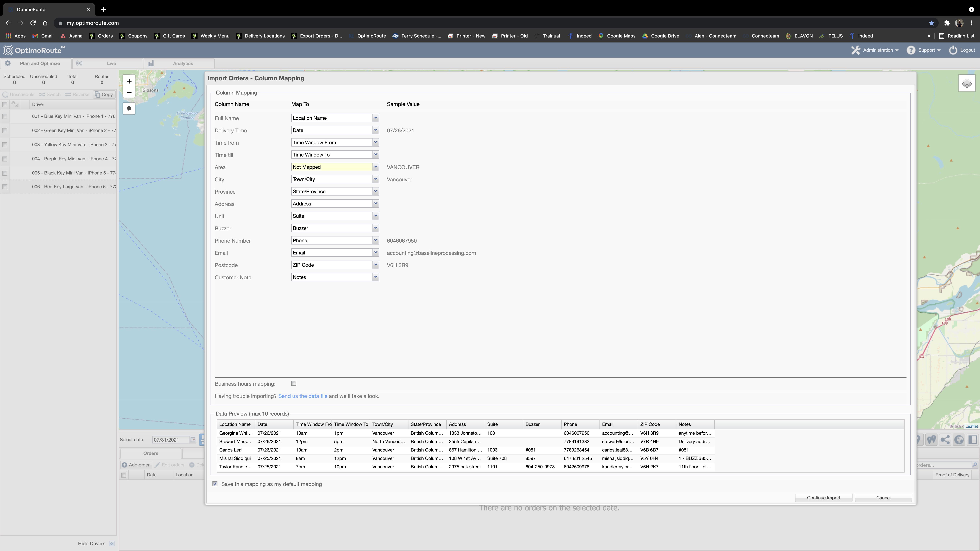The height and width of the screenshot is (551, 980).
Task: Open the map layers icon
Action: click(x=967, y=83)
